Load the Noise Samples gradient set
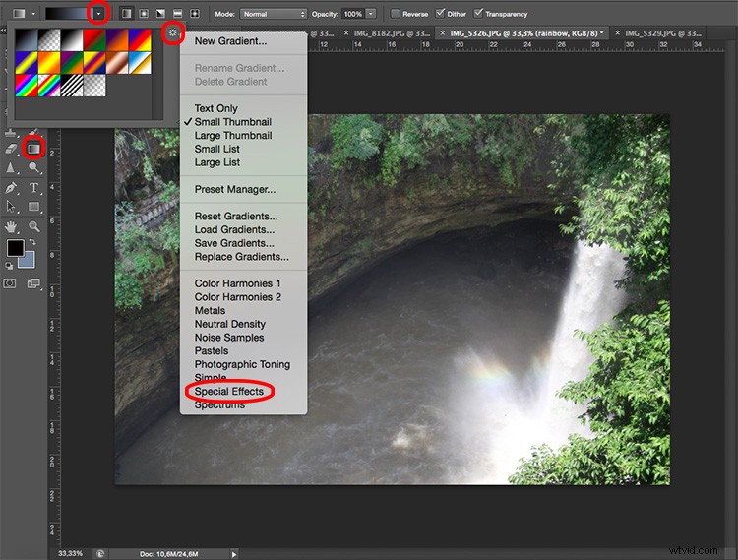The image size is (738, 560). 229,338
